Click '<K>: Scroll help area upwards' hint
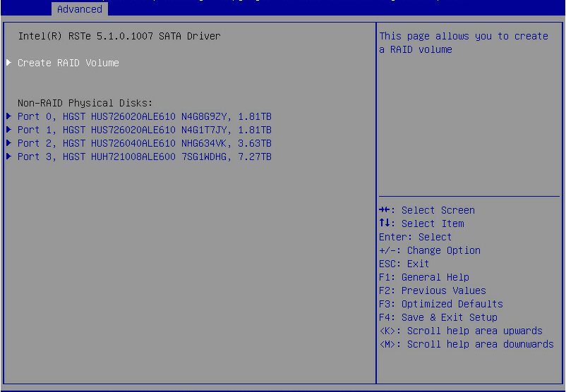 [461, 331]
